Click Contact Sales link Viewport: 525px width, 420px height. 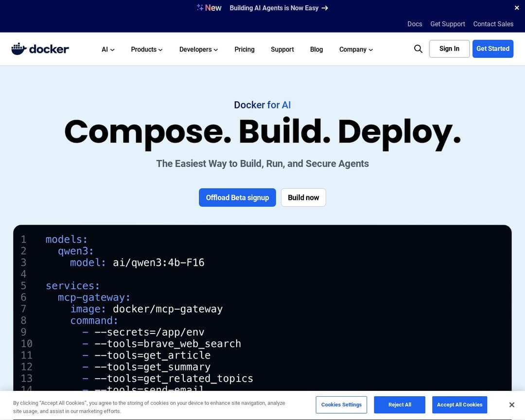coord(493,24)
